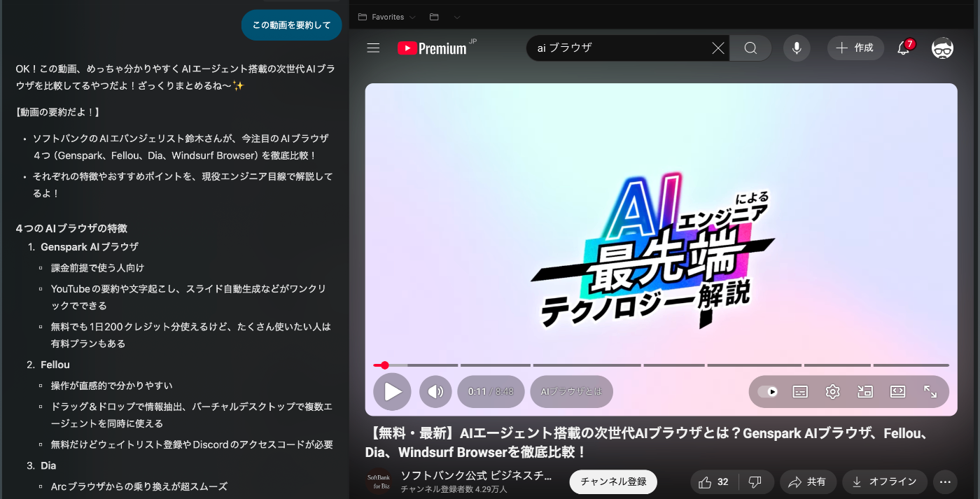Screen dimensions: 980x499
Task: Download video with オフライン button
Action: [885, 482]
